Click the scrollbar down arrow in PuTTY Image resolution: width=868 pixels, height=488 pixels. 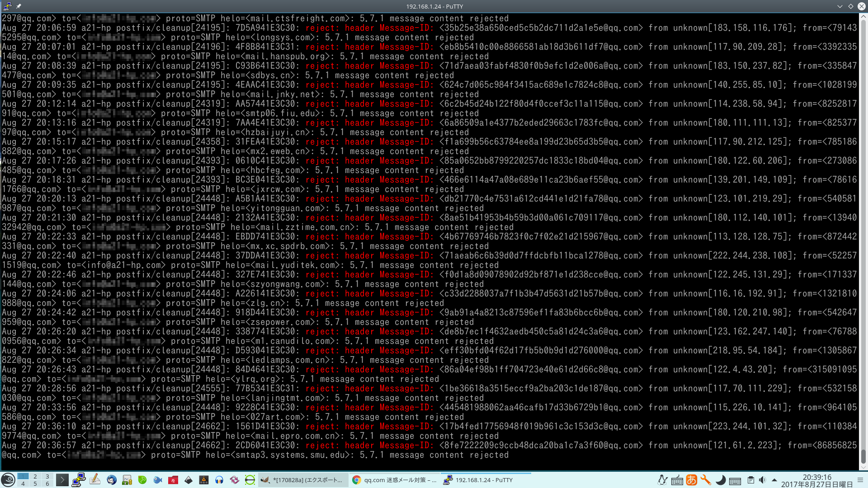tap(863, 468)
